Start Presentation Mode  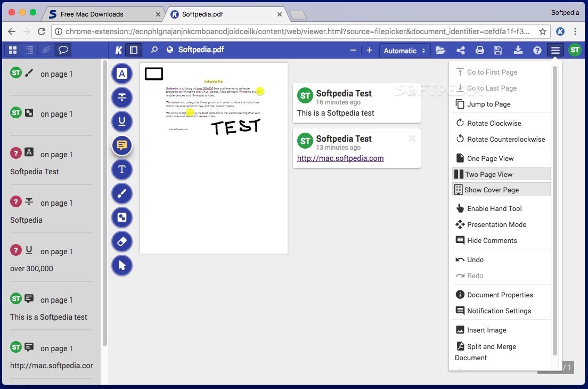(x=501, y=224)
